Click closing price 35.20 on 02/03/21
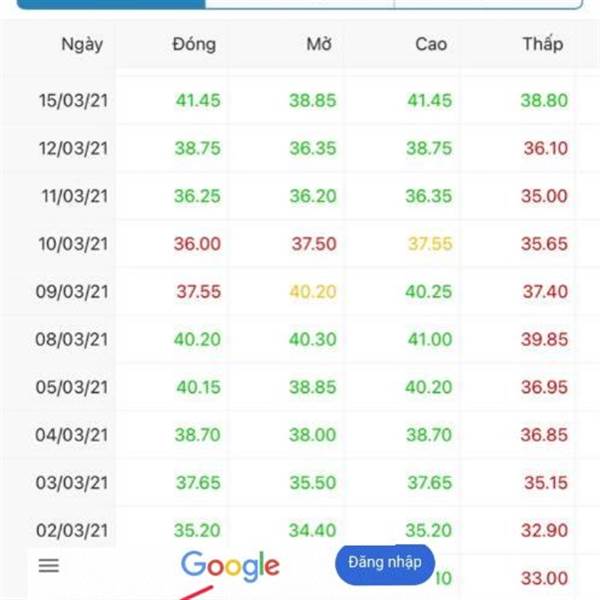This screenshot has height=600, width=600. tap(197, 530)
